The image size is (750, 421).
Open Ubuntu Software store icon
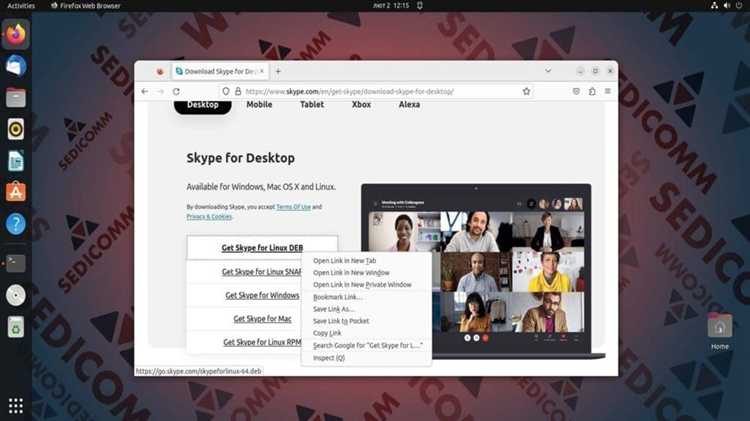pos(16,192)
